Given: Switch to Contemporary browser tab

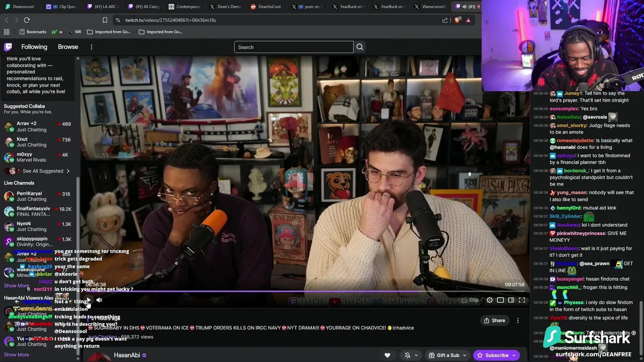Looking at the screenshot, I should pyautogui.click(x=185, y=7).
